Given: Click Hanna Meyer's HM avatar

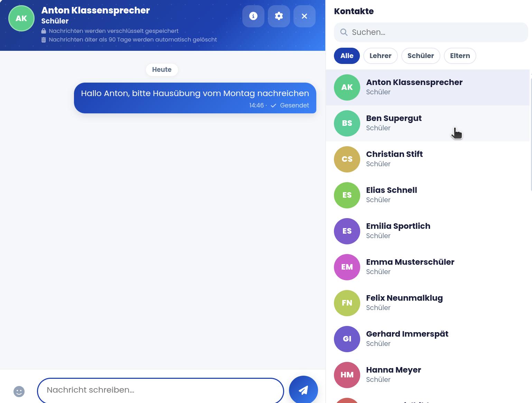Looking at the screenshot, I should point(347,375).
